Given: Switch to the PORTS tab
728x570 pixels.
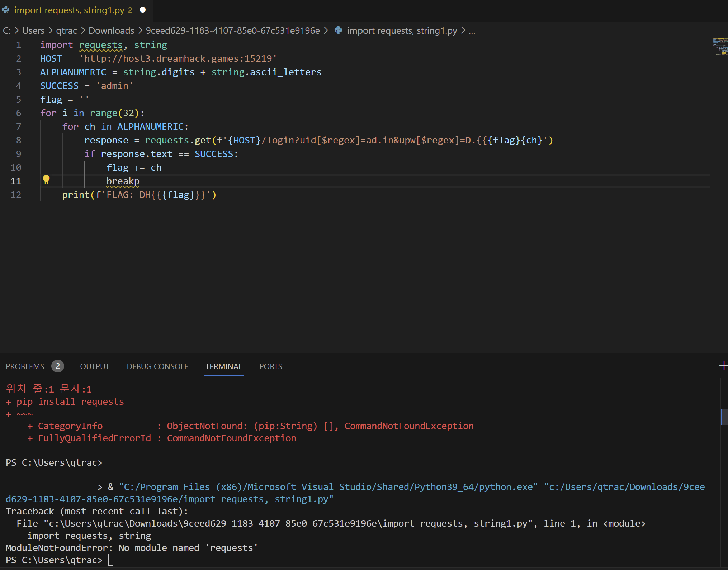Looking at the screenshot, I should (x=270, y=366).
